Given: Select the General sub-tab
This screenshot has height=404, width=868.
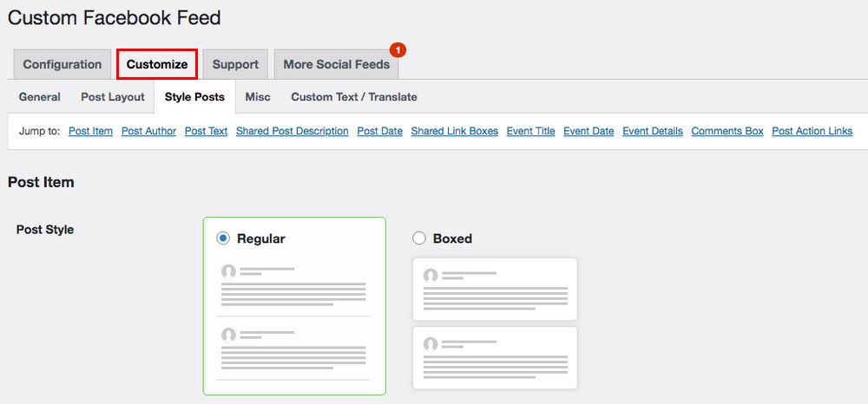Looking at the screenshot, I should click(x=39, y=97).
